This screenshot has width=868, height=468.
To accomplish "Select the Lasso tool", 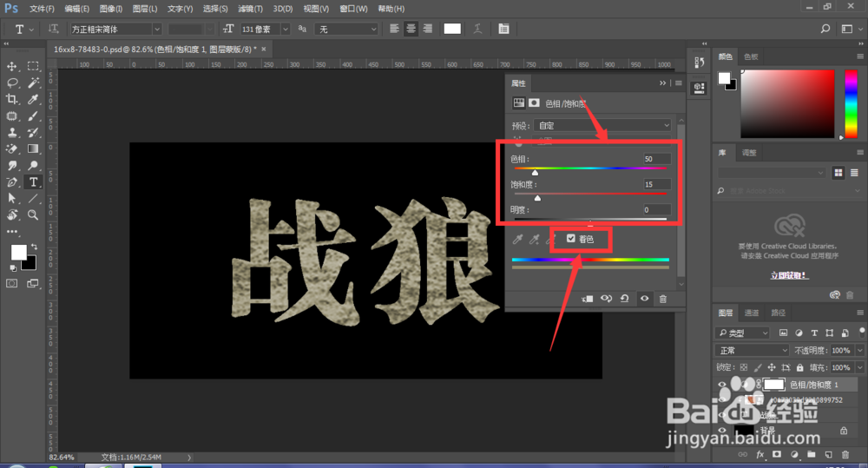I will click(x=11, y=83).
